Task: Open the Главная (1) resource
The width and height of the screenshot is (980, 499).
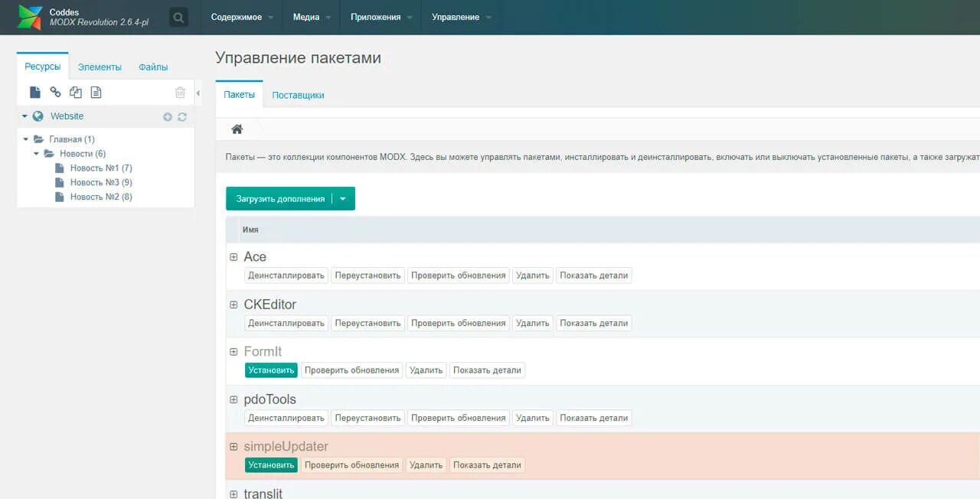Action: 72,139
